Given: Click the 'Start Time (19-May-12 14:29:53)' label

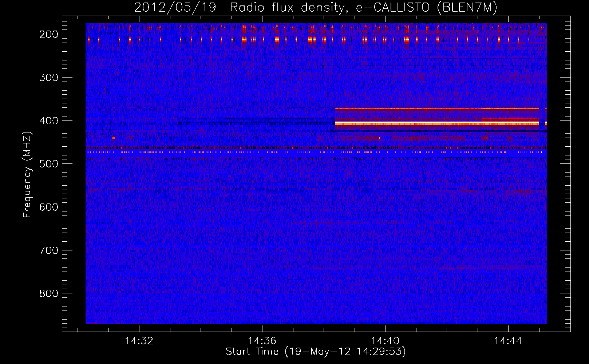Looking at the screenshot, I should [316, 352].
